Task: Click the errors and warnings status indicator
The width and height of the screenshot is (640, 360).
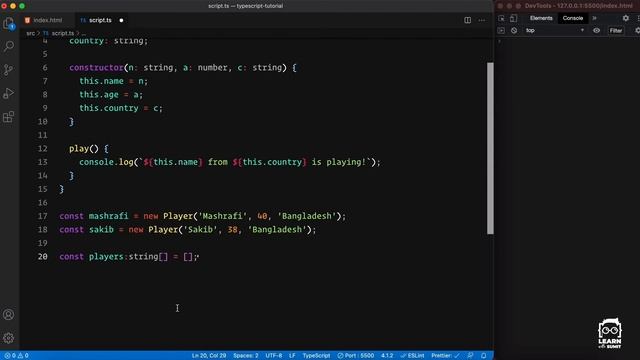Action: point(16,356)
